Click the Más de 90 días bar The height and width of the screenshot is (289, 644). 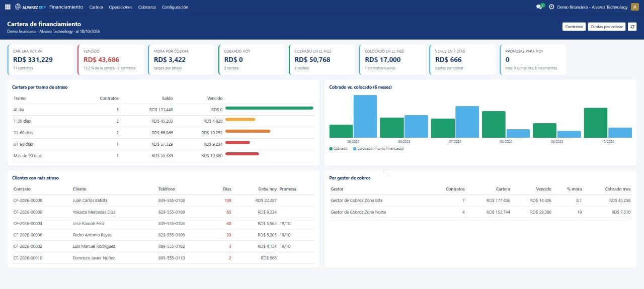coord(242,154)
